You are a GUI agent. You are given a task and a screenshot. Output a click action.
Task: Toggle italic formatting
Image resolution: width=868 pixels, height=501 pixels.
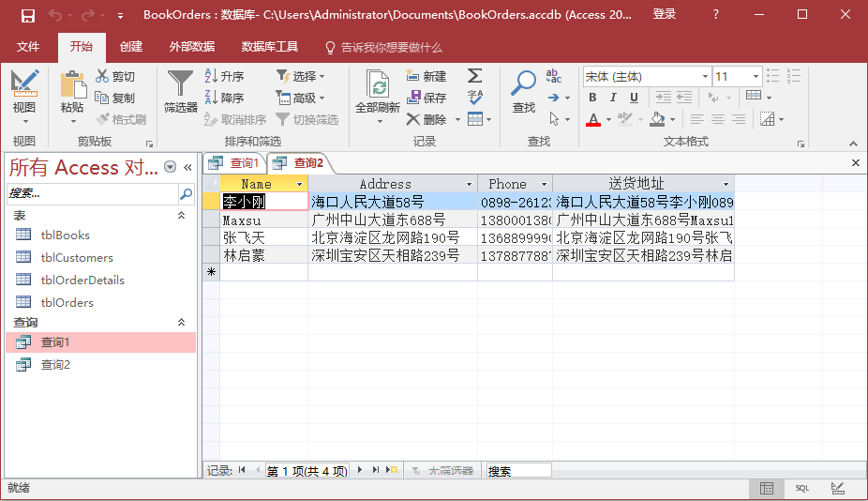(x=613, y=98)
